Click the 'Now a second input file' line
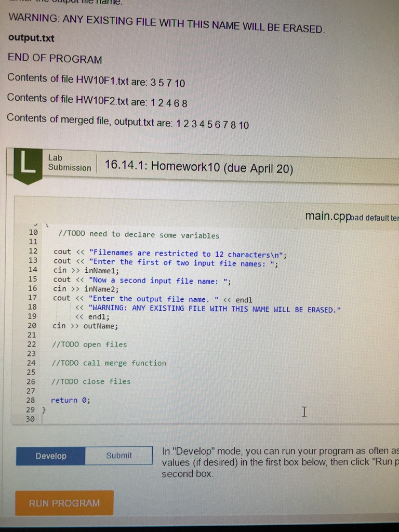Image resolution: width=399 pixels, height=532 pixels. click(142, 281)
